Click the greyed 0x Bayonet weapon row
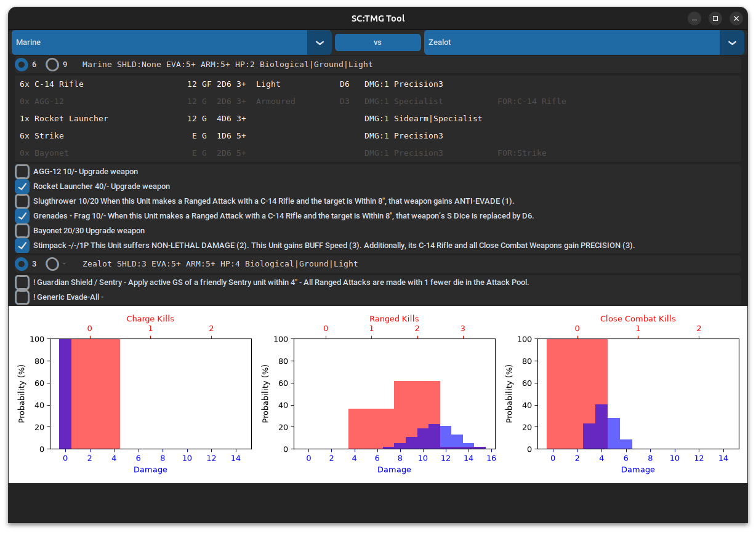The width and height of the screenshot is (756, 533). (x=378, y=153)
